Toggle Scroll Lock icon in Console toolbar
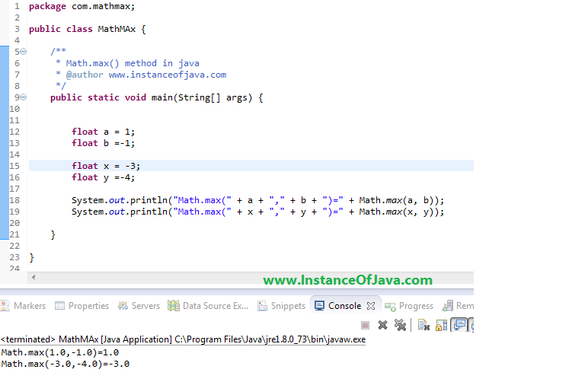 (x=441, y=325)
